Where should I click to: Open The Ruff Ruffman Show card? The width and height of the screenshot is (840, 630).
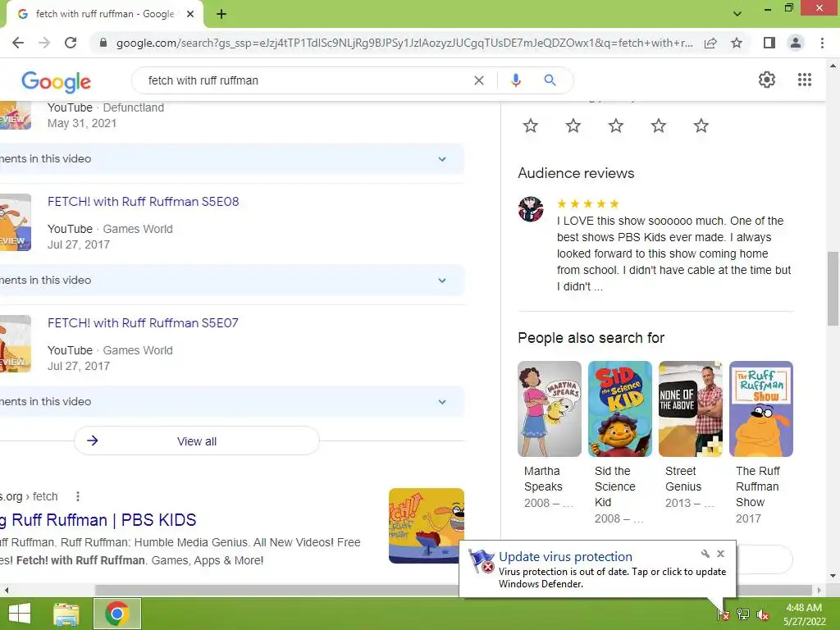760,442
